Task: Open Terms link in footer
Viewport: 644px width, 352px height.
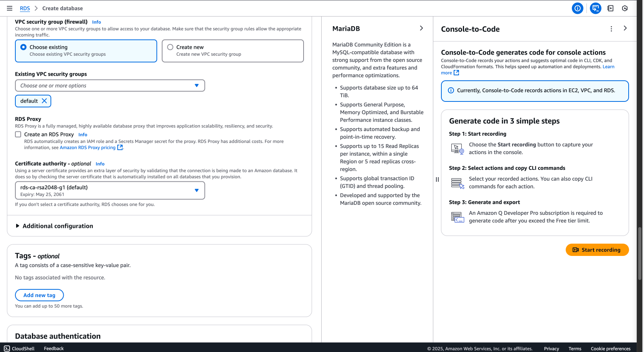Action: [575, 349]
